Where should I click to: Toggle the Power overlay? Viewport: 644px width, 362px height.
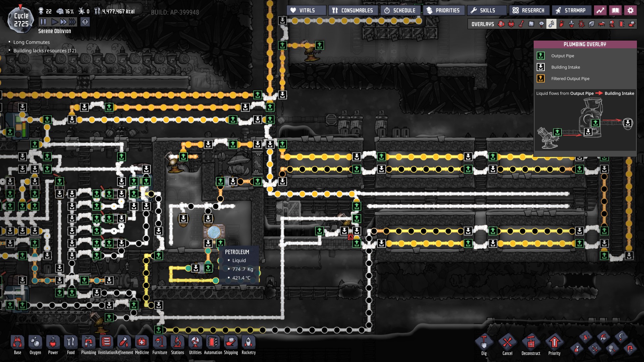(511, 24)
